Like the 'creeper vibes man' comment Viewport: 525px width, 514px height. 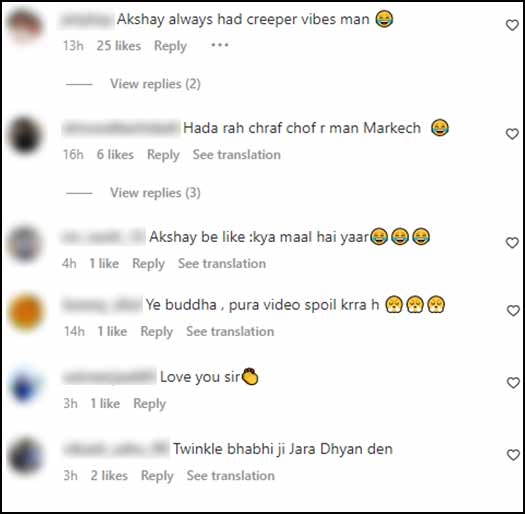512,25
